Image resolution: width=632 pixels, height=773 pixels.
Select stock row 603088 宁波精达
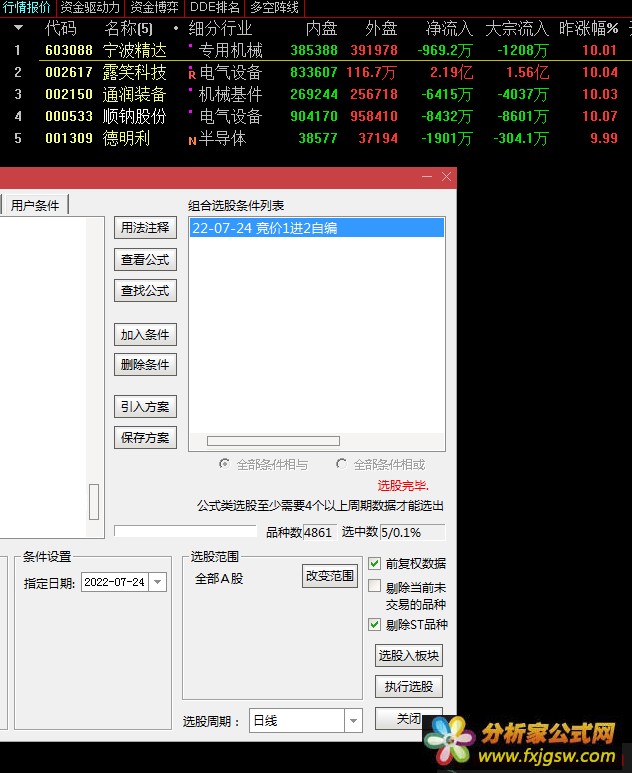pyautogui.click(x=316, y=50)
